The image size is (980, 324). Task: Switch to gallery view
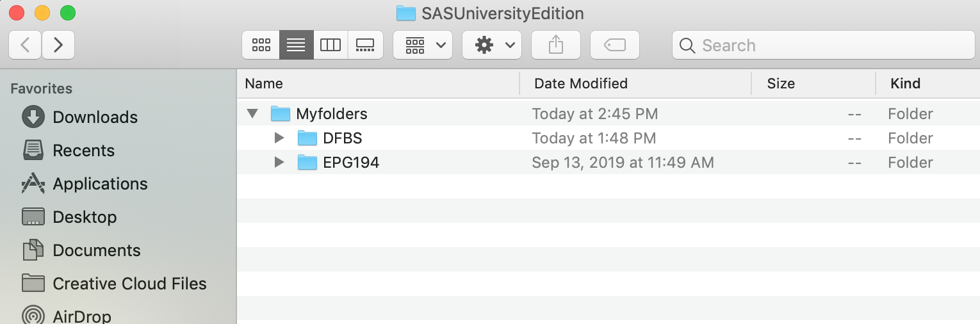click(x=365, y=45)
